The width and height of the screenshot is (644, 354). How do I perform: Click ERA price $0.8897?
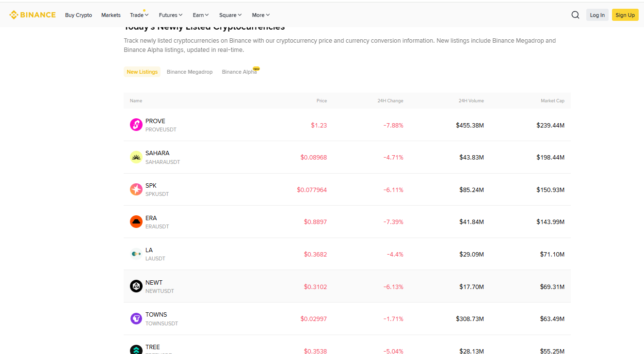[x=315, y=222]
